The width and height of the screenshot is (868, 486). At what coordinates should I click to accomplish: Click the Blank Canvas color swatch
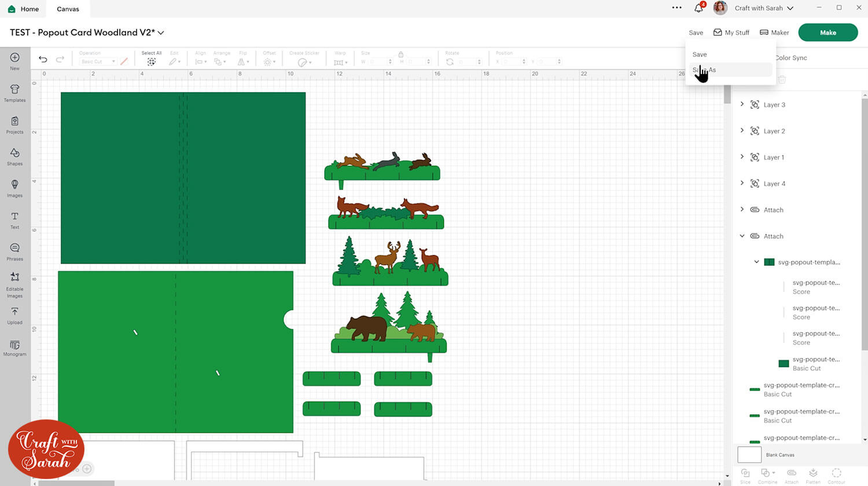tap(749, 455)
